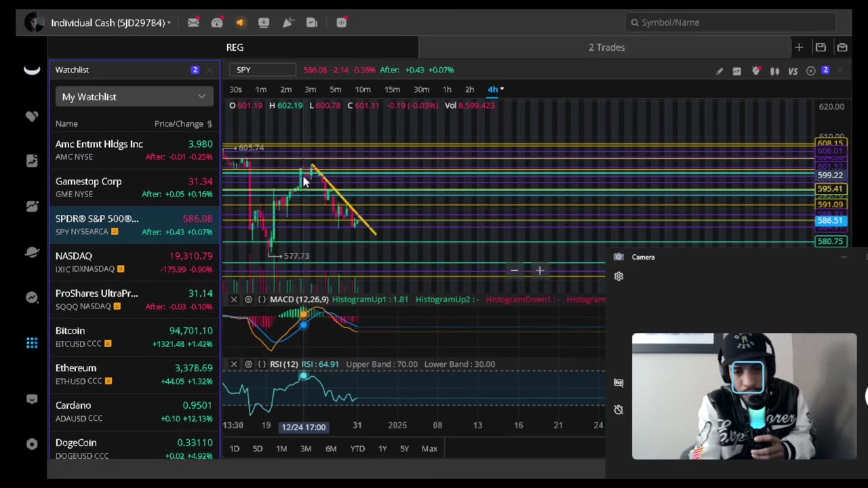Click the SPY symbol input box
868x488 pixels.
coord(262,70)
